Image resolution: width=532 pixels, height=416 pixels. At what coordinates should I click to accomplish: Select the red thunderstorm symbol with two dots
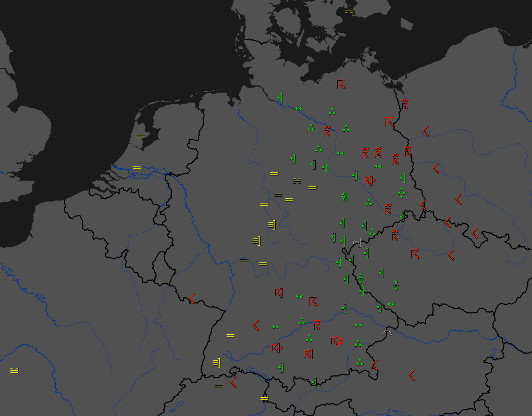point(337,342)
